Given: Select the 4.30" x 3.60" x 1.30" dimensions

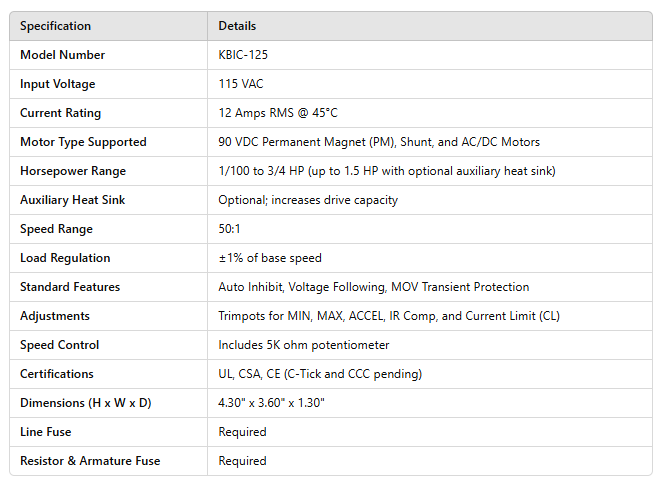Looking at the screenshot, I should (x=271, y=403).
